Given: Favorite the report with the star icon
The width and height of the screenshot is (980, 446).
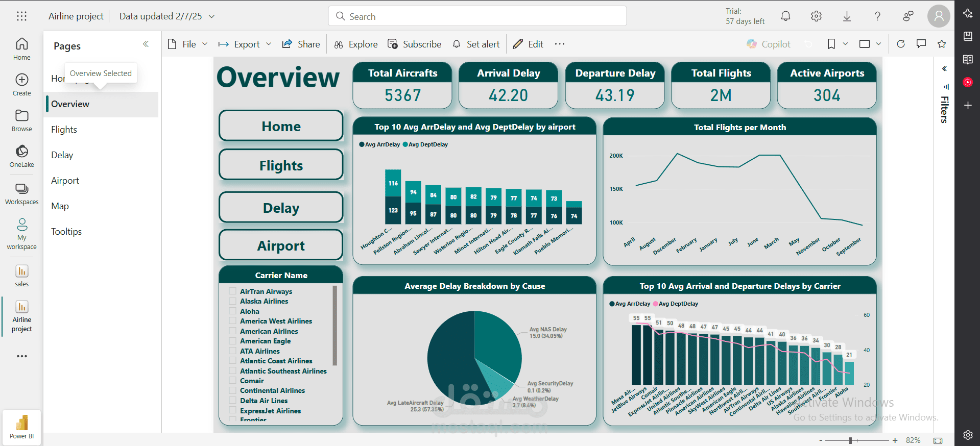Looking at the screenshot, I should pyautogui.click(x=942, y=44).
